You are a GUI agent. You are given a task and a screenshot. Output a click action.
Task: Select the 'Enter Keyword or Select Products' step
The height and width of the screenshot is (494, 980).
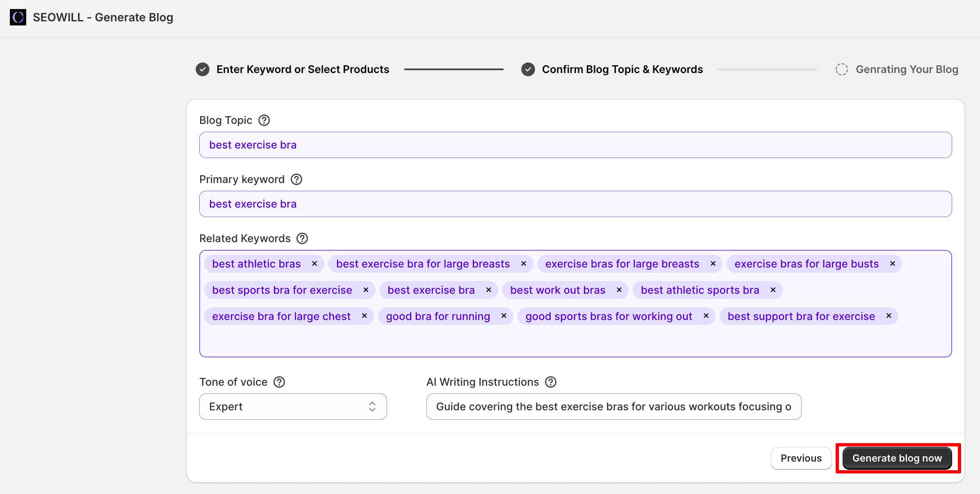click(303, 69)
